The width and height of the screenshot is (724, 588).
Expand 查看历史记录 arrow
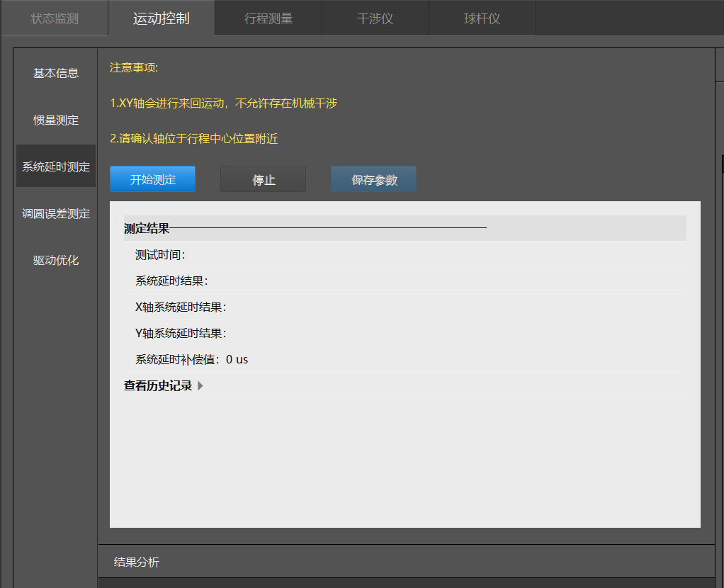pos(200,385)
